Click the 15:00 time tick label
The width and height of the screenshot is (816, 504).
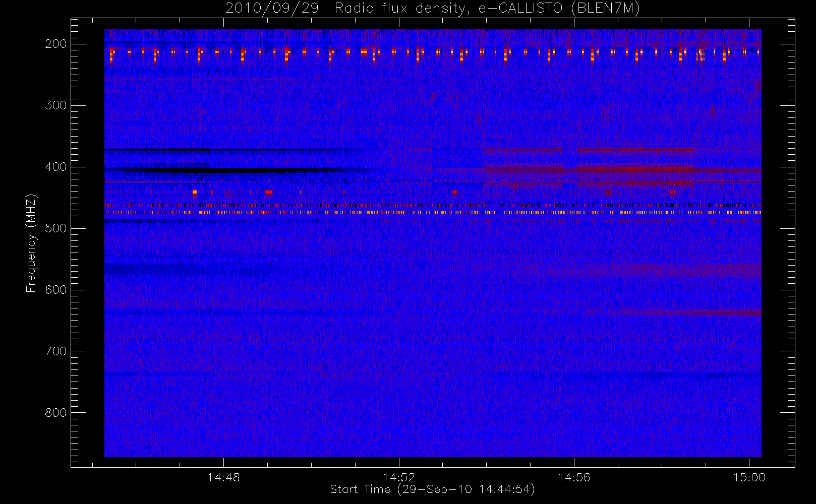(749, 477)
